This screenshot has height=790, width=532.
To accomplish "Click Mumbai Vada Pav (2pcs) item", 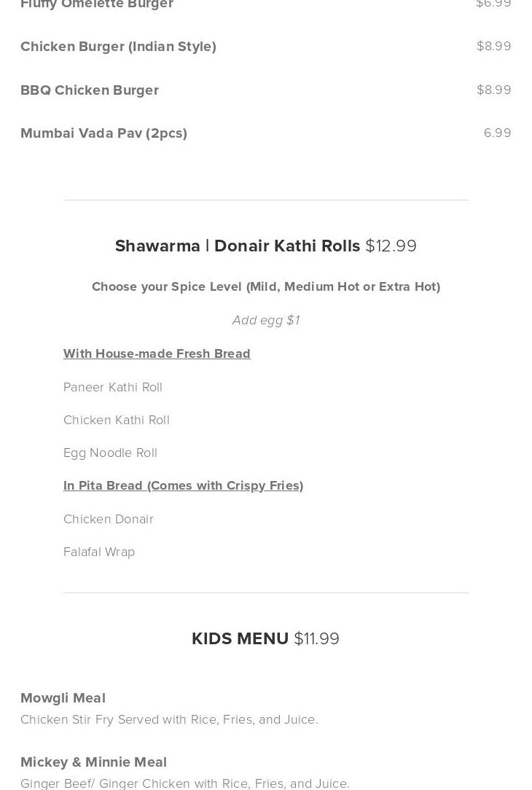I will click(x=103, y=133).
